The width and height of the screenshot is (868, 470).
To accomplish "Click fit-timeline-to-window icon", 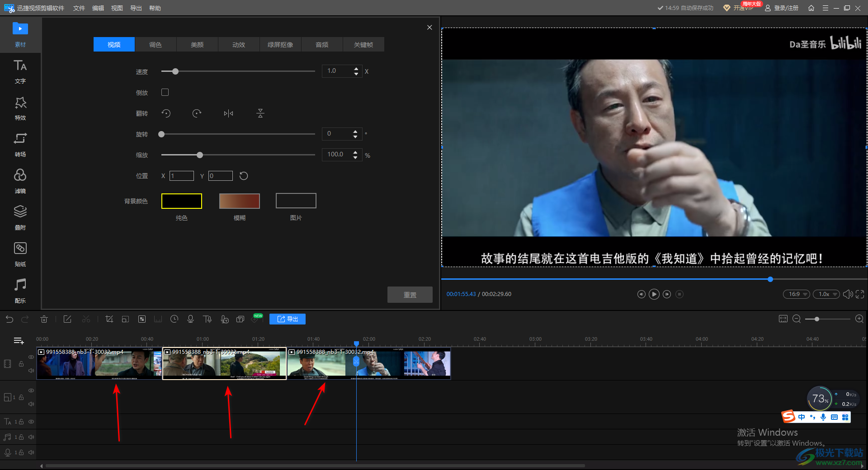I will coord(783,319).
